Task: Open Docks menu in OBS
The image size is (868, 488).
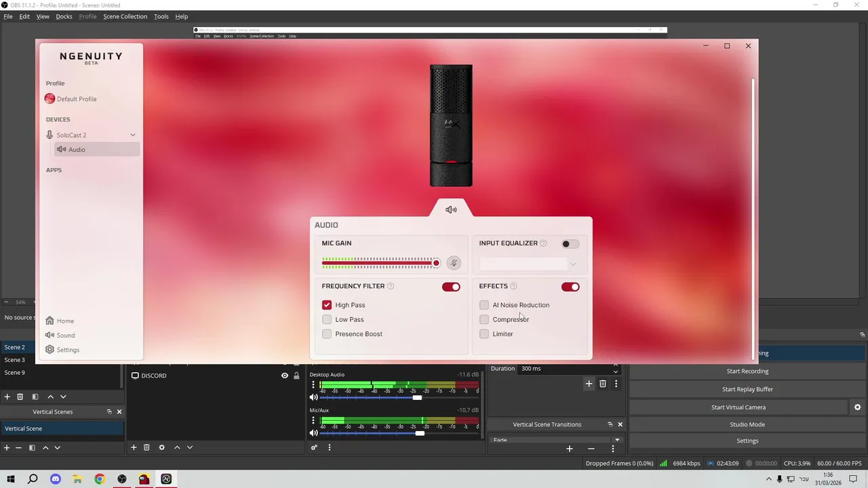Action: click(64, 16)
